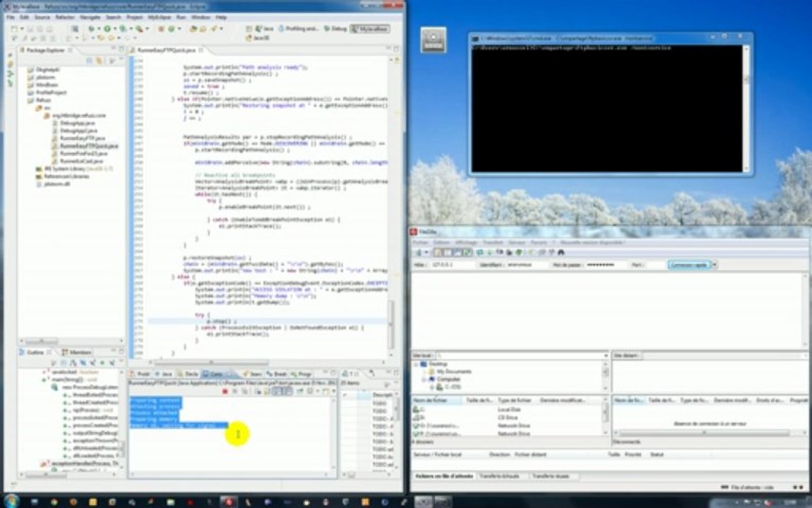Click the command prompt window's black area

pyautogui.click(x=607, y=109)
